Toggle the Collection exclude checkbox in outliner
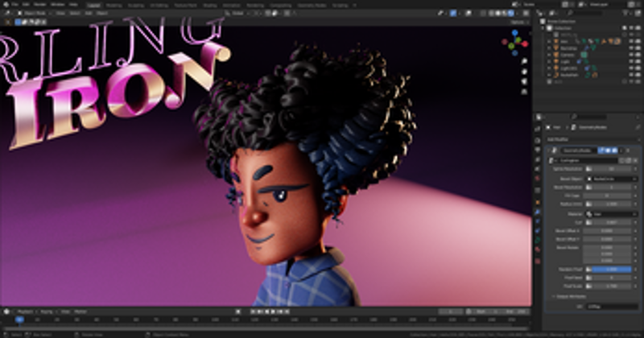Viewport: 644px width, 338px height. tap(625, 28)
